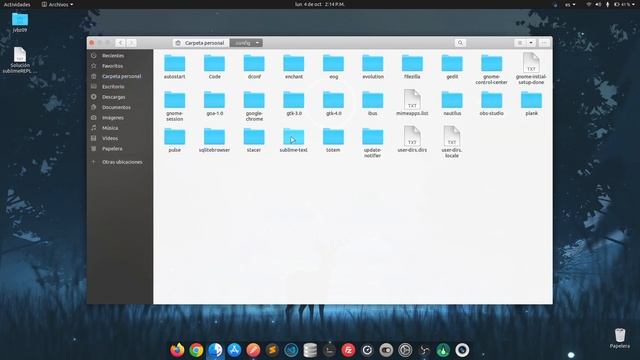Screen dimensions: 640x360
Task: Open search with the magnifier button
Action: (460, 43)
